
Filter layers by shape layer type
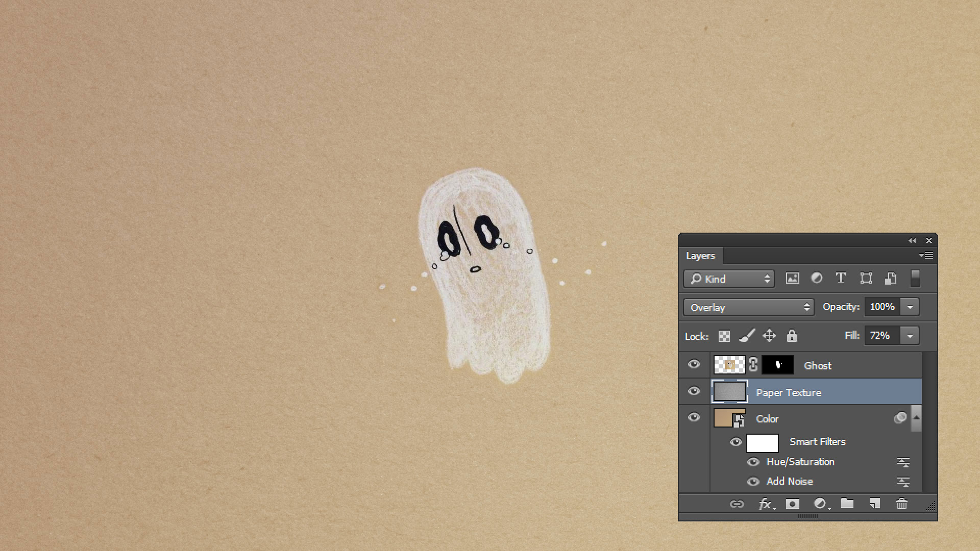[x=866, y=279]
